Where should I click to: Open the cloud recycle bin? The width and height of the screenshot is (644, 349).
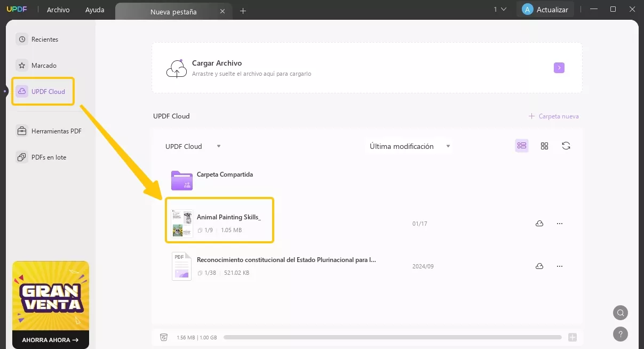pos(164,337)
